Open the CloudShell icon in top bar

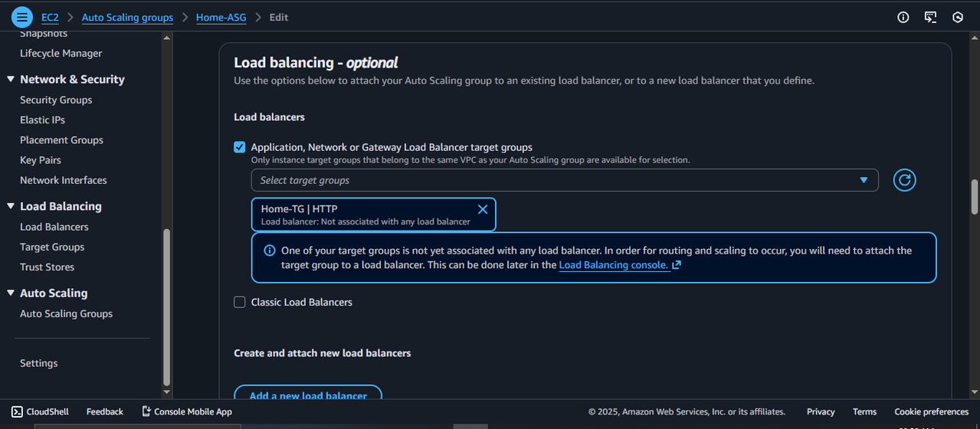click(x=930, y=17)
